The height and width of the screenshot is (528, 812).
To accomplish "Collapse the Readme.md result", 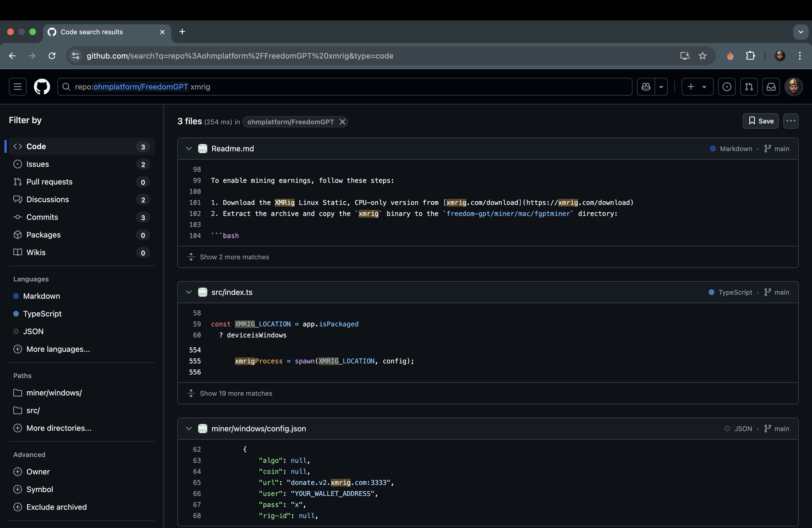I will tap(189, 148).
